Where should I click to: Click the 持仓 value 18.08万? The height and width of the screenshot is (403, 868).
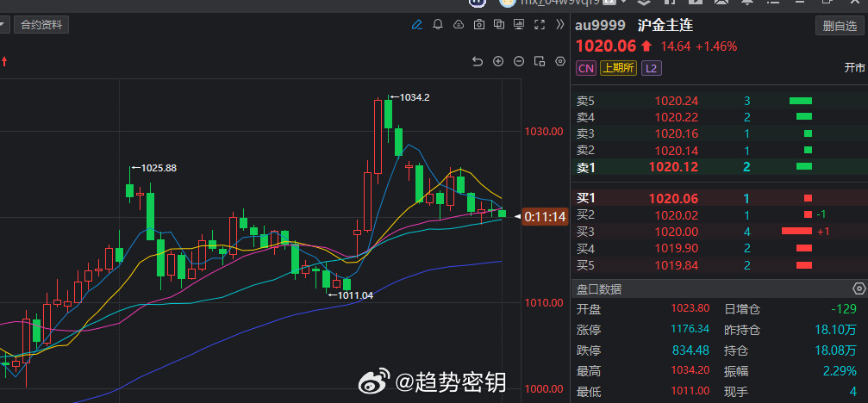click(836, 350)
